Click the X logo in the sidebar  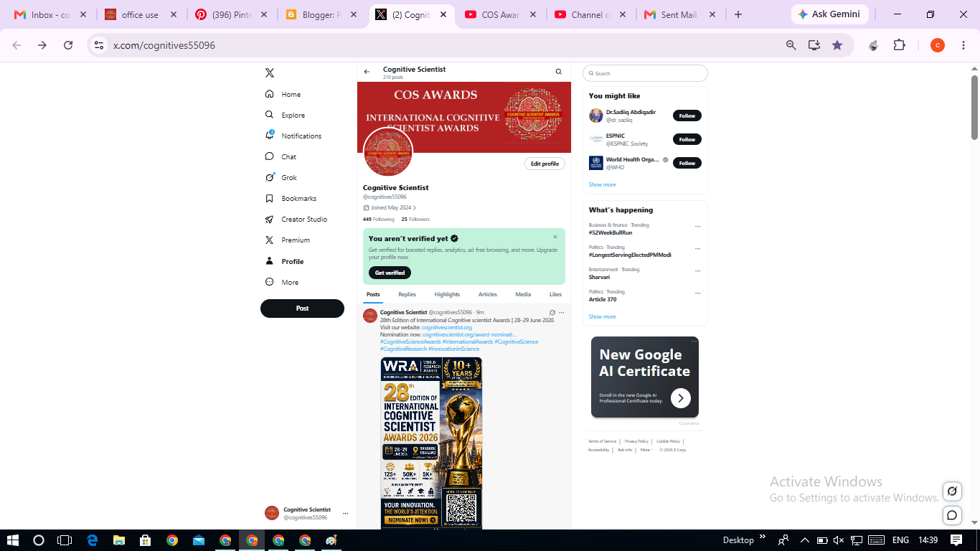(x=270, y=73)
